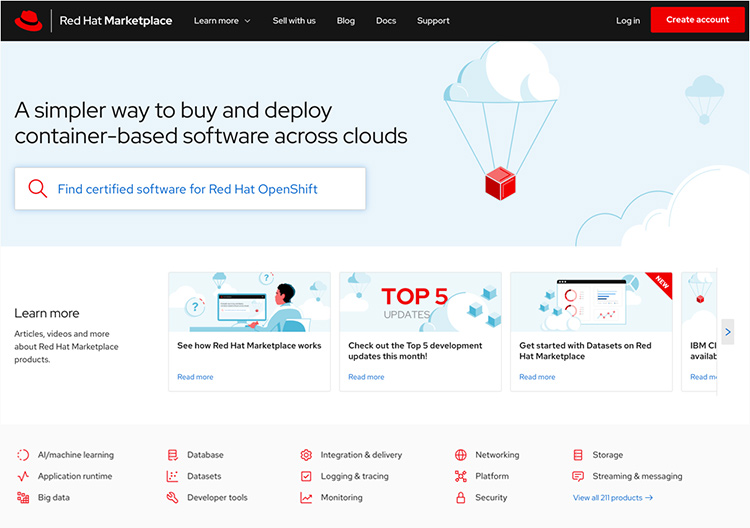The width and height of the screenshot is (750, 528).
Task: Click the Security padlock icon
Action: click(461, 497)
